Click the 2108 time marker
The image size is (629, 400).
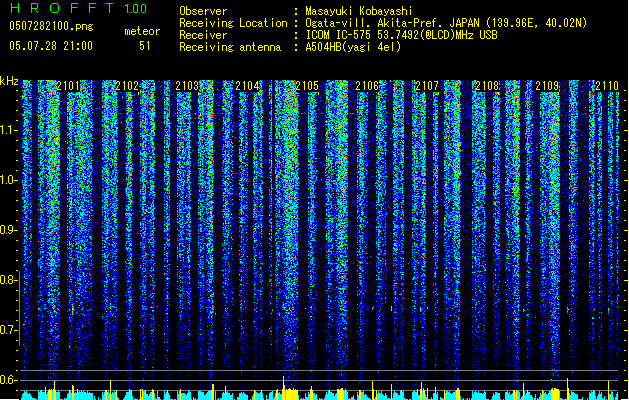click(x=487, y=86)
